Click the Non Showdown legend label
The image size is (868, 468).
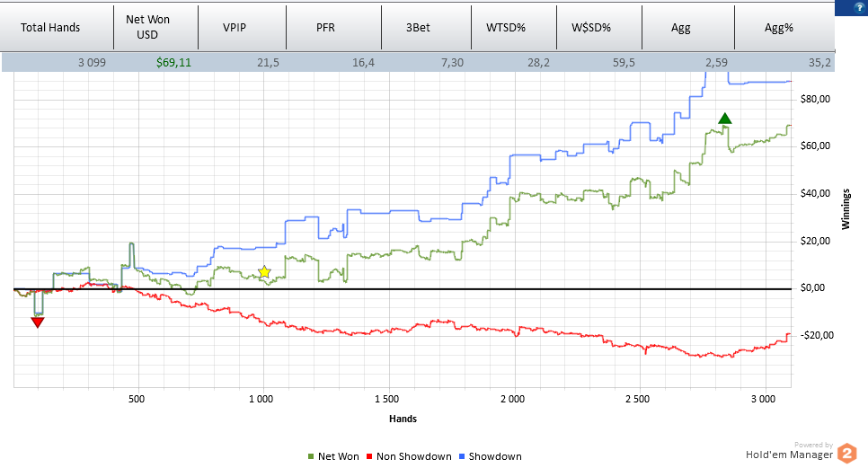click(x=414, y=456)
